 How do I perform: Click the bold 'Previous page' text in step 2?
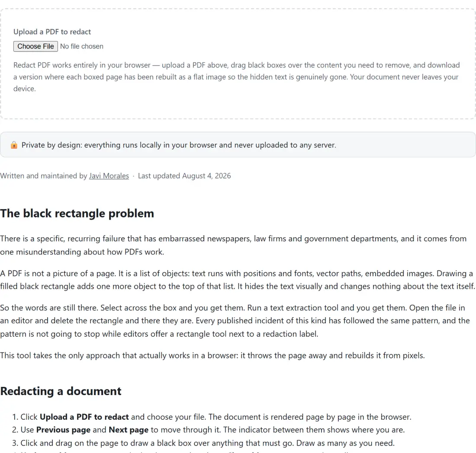(x=63, y=430)
